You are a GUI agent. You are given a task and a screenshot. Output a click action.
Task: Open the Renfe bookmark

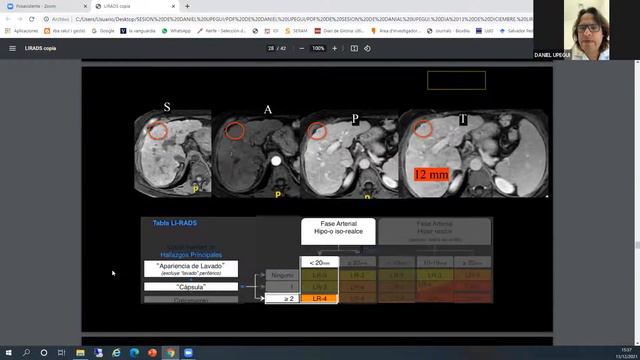pyautogui.click(x=222, y=31)
